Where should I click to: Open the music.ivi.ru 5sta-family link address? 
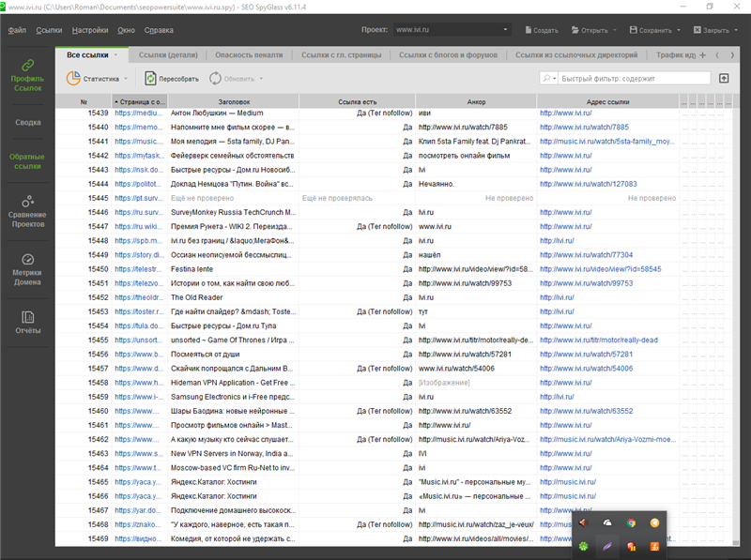coord(606,141)
